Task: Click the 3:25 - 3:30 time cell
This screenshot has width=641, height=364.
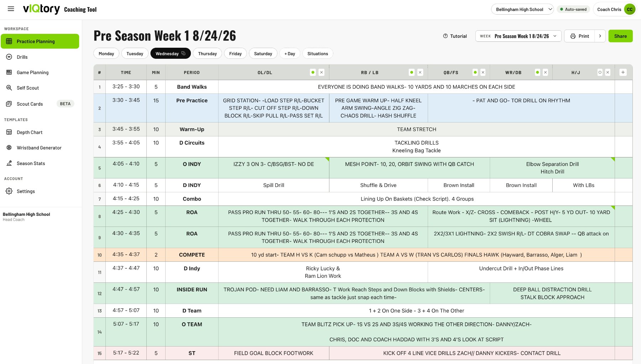Action: point(126,87)
